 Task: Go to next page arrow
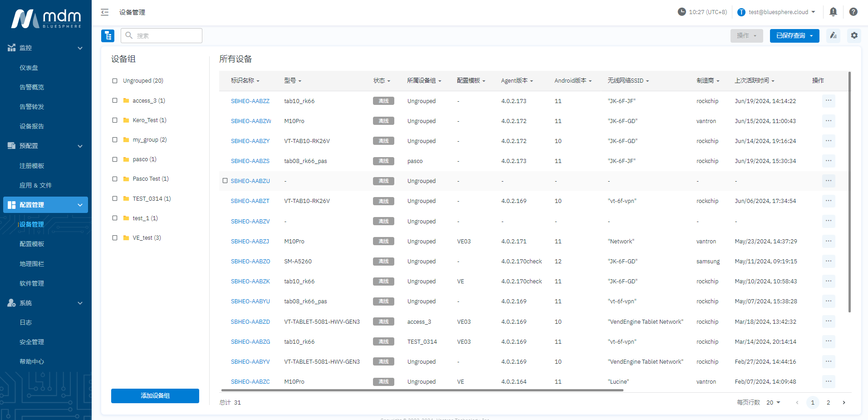[843, 402]
